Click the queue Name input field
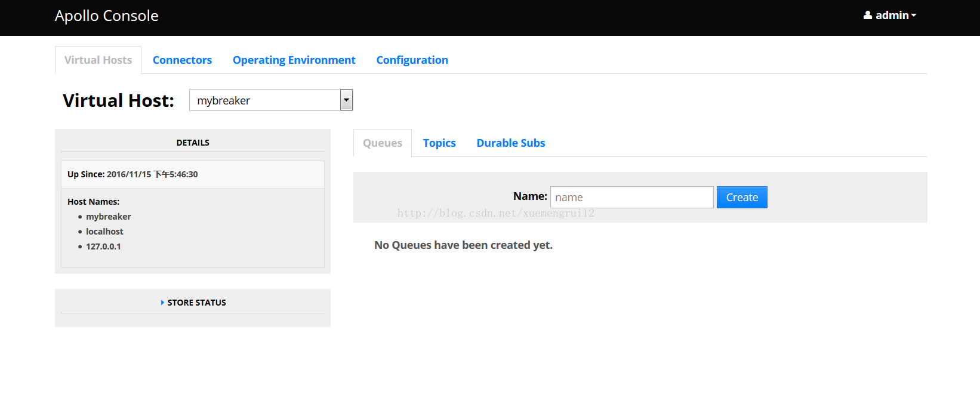980x413 pixels. click(631, 198)
